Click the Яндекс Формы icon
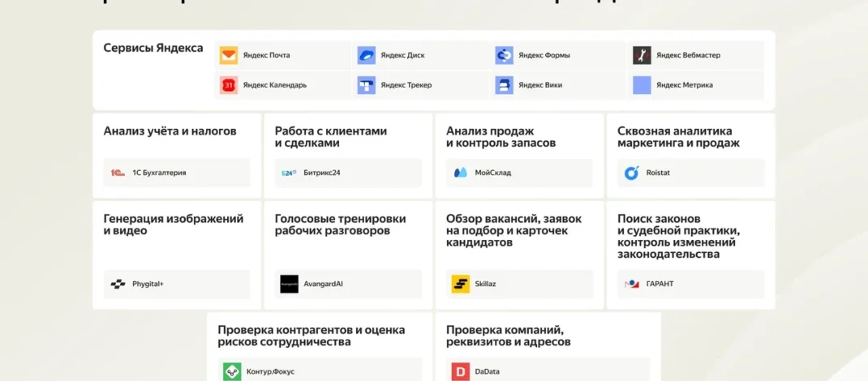 click(x=505, y=55)
